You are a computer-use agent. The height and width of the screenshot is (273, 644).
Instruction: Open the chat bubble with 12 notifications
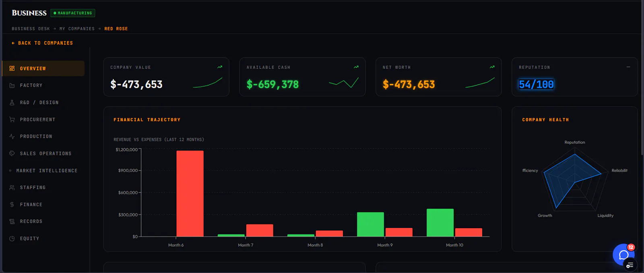[x=623, y=254]
